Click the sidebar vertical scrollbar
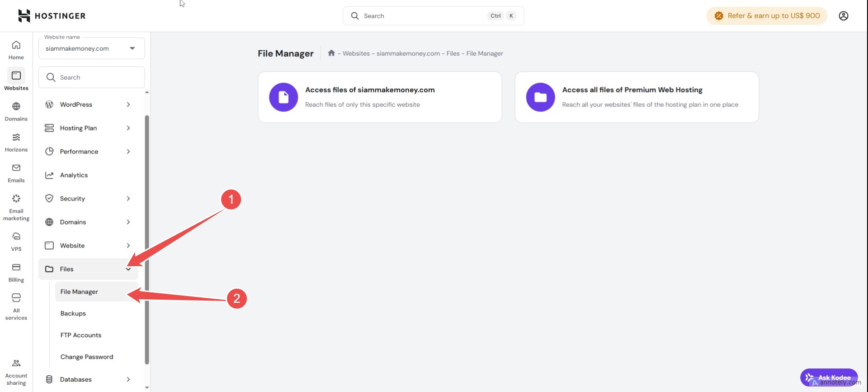Viewport: 868px width, 392px height. coord(147,240)
